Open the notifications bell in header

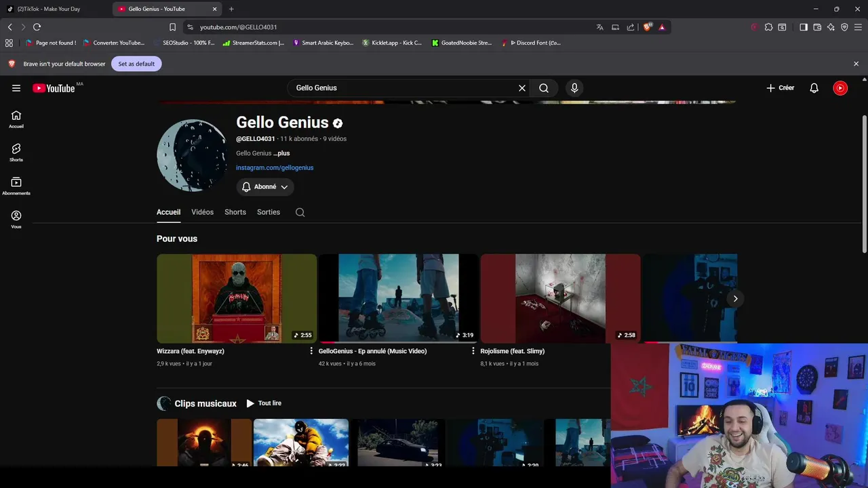814,88
